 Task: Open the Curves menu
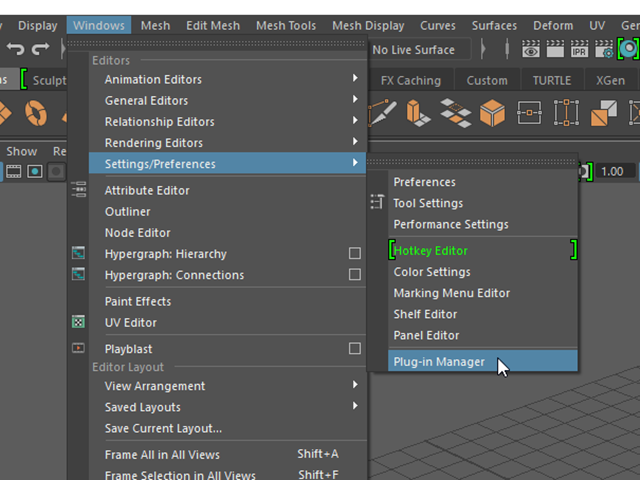click(x=438, y=25)
